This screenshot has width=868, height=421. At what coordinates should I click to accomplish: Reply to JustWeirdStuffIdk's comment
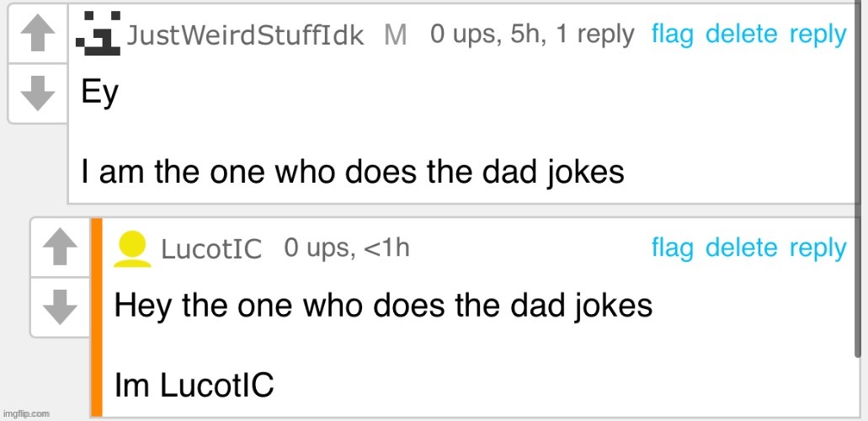817,36
